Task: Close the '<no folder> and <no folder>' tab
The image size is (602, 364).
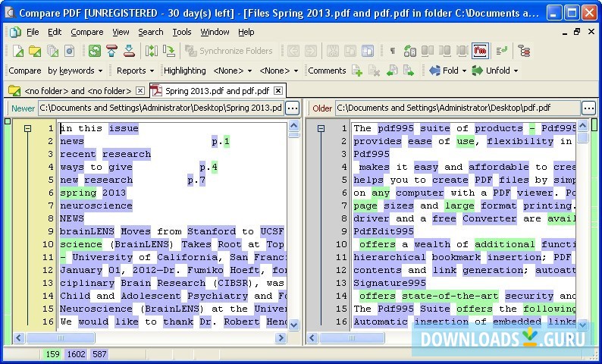Action: click(140, 91)
